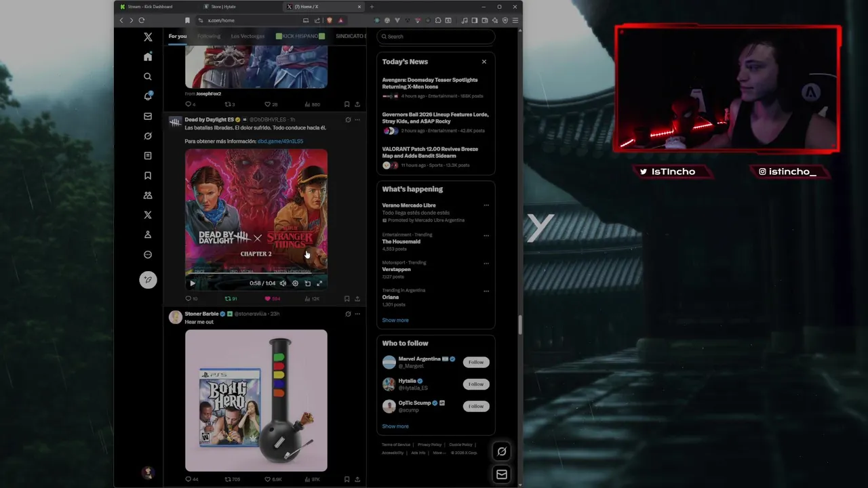Follow OpTic Scump

pyautogui.click(x=476, y=406)
